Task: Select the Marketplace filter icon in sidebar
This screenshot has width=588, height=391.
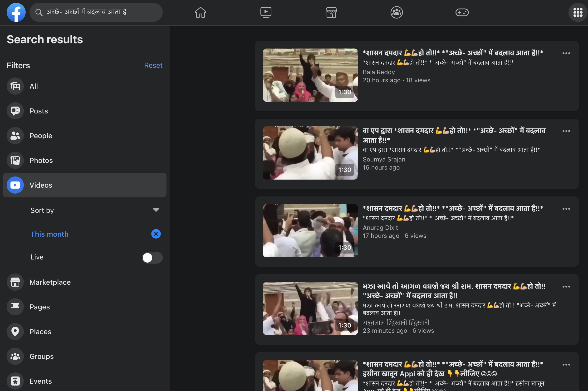Action: (x=15, y=282)
